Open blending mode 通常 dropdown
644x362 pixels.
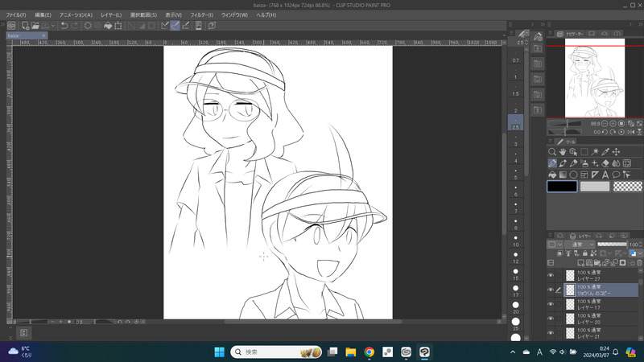[580, 245]
